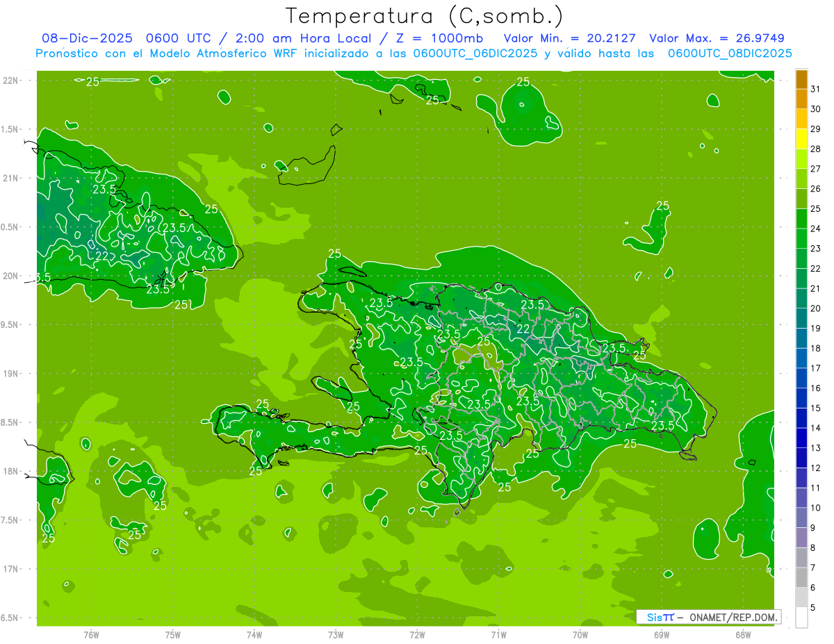The image size is (834, 644).
Task: Click the 5 value on the color scale
Action: click(813, 607)
